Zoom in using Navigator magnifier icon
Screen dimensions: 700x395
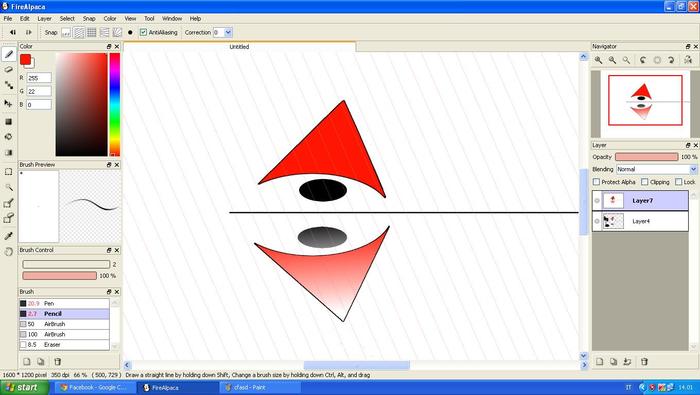[599, 60]
